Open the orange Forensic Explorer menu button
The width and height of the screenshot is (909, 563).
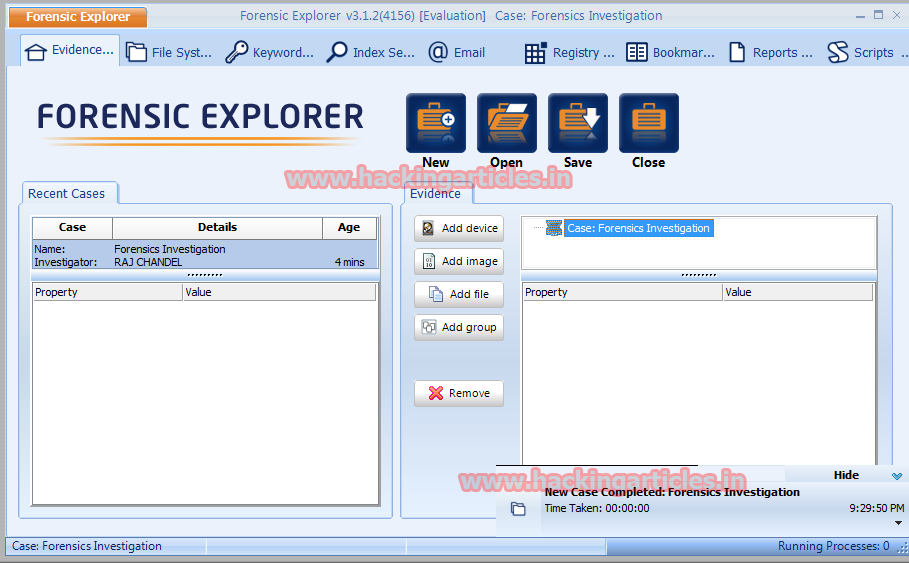click(x=78, y=17)
